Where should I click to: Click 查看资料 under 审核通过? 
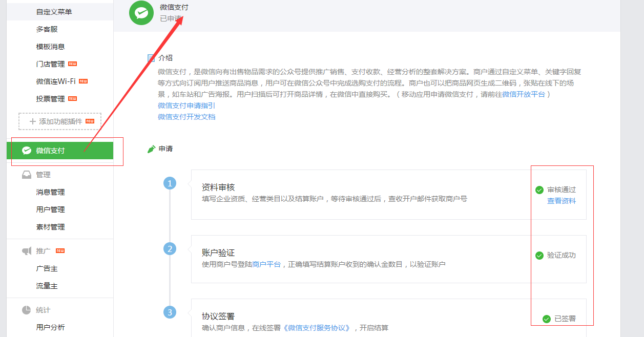coord(561,201)
